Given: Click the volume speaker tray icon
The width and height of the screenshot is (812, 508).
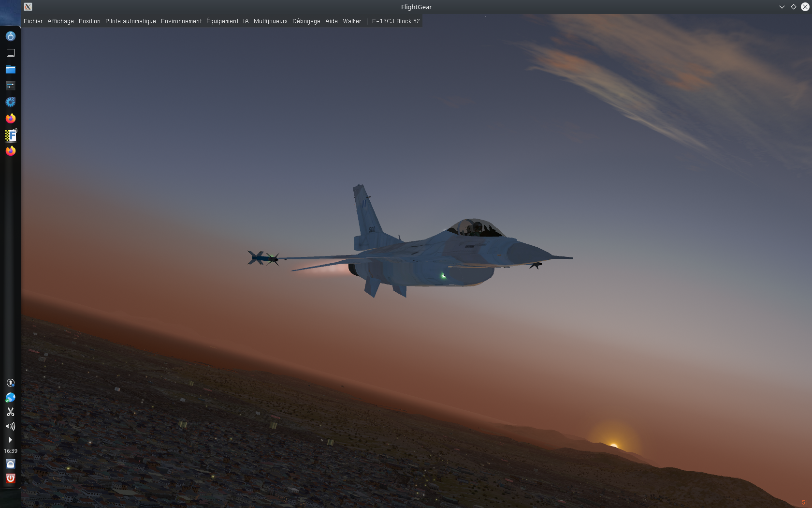Looking at the screenshot, I should [x=11, y=426].
